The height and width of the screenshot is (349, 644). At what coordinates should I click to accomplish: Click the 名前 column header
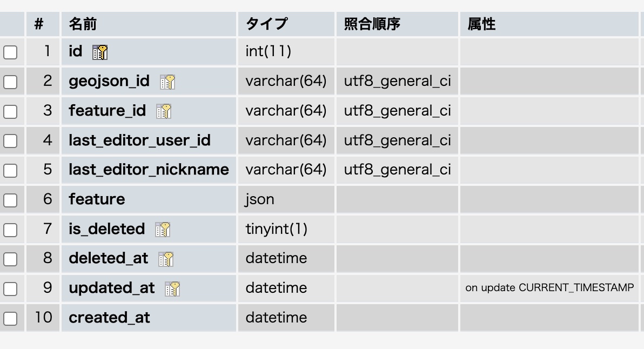(x=83, y=24)
